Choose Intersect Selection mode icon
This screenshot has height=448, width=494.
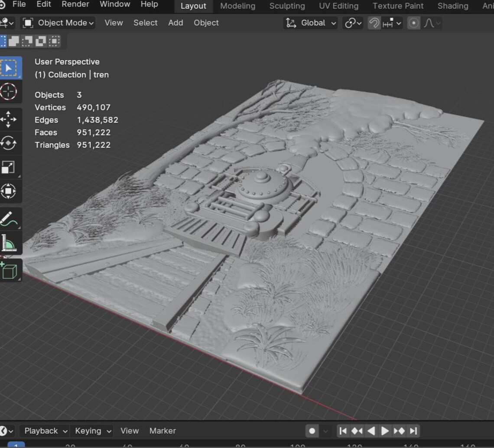(x=54, y=41)
